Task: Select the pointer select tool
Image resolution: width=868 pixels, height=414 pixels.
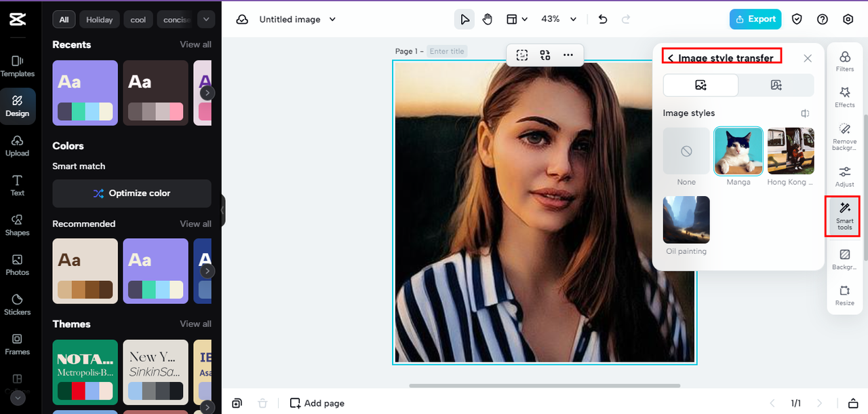Action: point(464,19)
